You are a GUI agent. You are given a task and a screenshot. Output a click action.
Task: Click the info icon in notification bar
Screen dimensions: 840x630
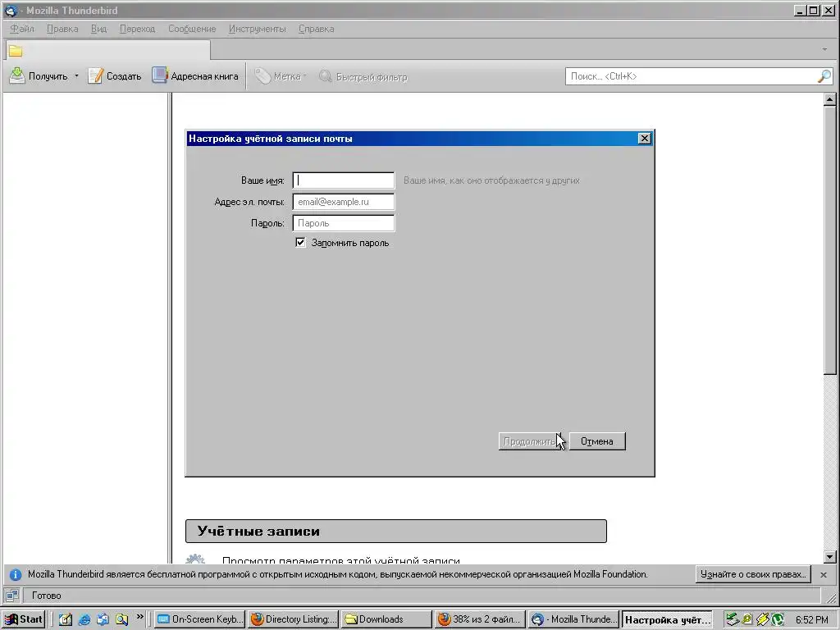click(x=16, y=574)
